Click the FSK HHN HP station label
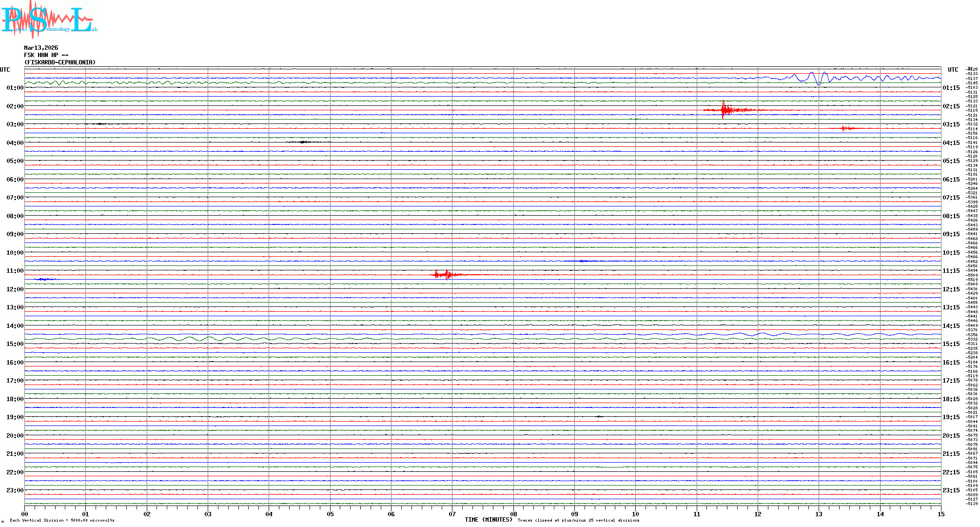This screenshot has height=527, width=980. (x=46, y=55)
